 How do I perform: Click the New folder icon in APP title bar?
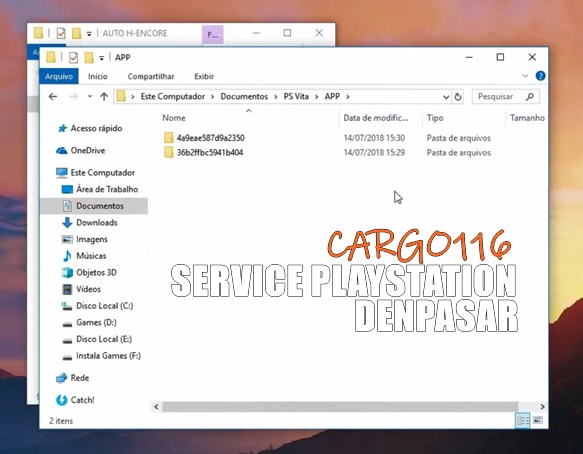click(x=89, y=58)
